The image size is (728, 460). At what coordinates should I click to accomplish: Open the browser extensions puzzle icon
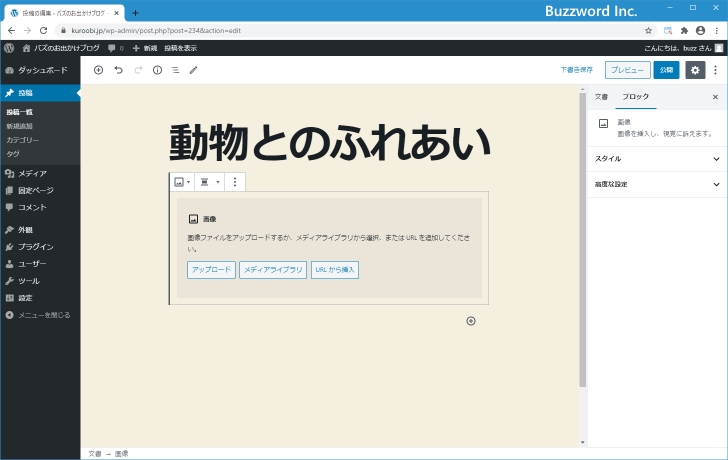tap(684, 31)
